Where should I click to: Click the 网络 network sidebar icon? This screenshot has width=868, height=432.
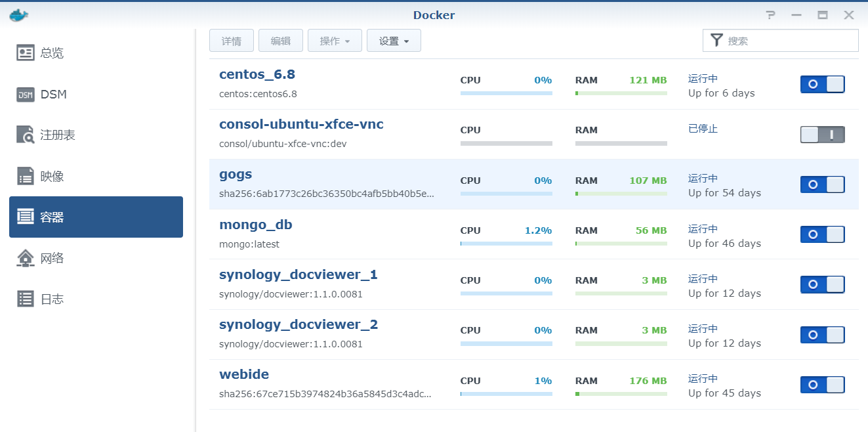(x=26, y=258)
